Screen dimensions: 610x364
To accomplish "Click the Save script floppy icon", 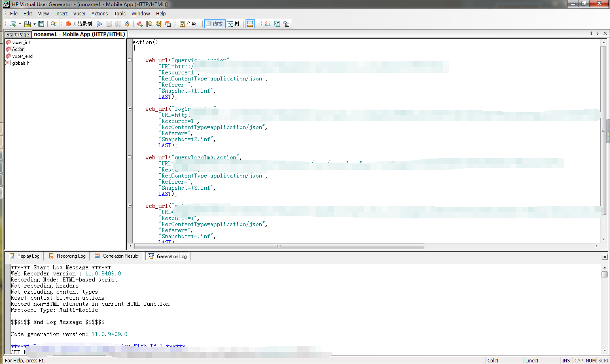I will point(41,24).
